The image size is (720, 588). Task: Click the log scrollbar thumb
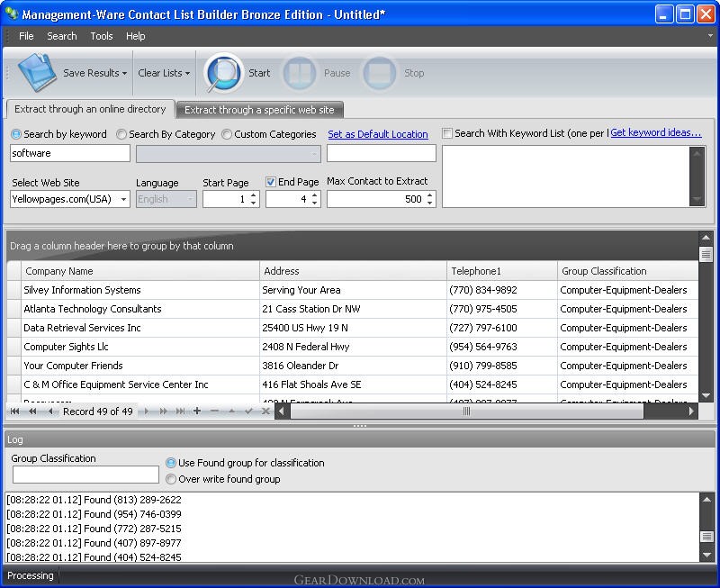click(706, 536)
